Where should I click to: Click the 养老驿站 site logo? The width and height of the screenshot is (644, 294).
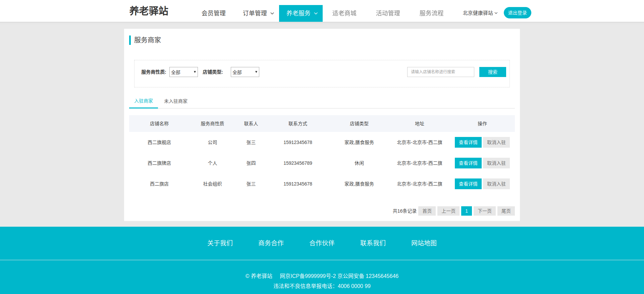149,11
